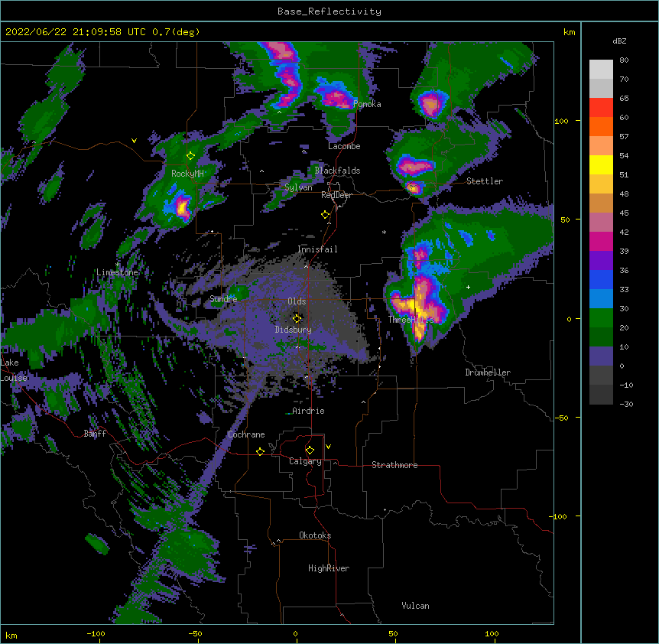
Task: Click the RockyMH label
Action: pyautogui.click(x=187, y=174)
